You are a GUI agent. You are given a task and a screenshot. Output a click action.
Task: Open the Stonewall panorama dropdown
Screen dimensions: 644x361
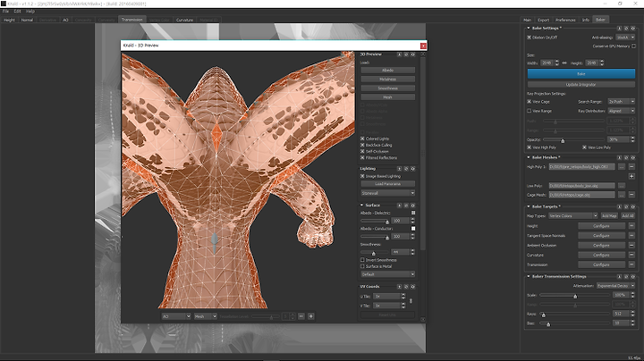(387, 193)
